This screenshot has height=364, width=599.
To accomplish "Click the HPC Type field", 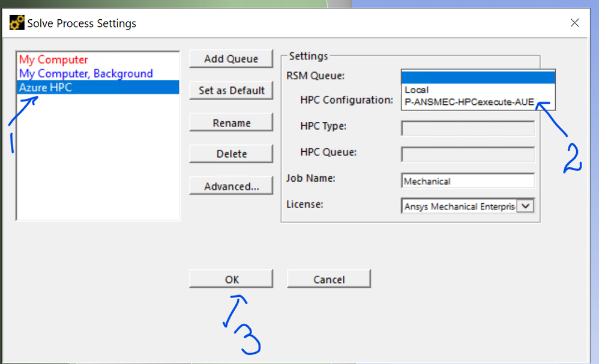I will click(468, 128).
